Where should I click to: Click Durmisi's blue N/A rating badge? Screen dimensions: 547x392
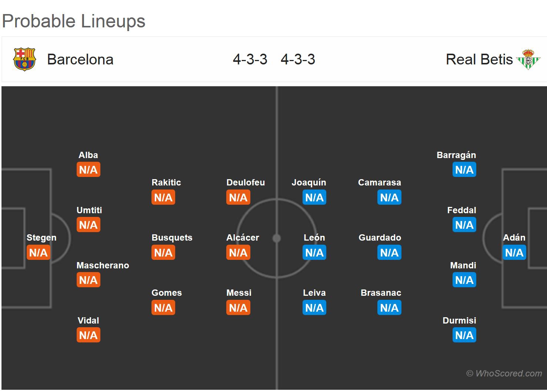464,335
